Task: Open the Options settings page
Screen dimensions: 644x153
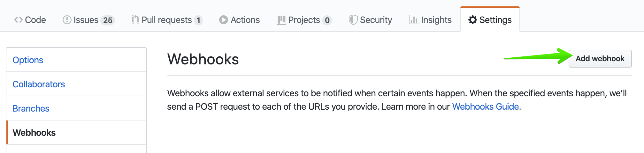Action: (x=28, y=60)
